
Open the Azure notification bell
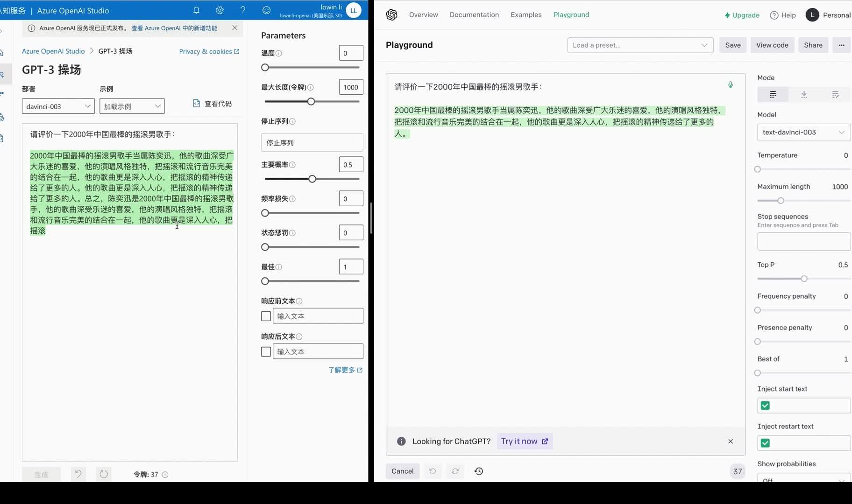click(196, 10)
